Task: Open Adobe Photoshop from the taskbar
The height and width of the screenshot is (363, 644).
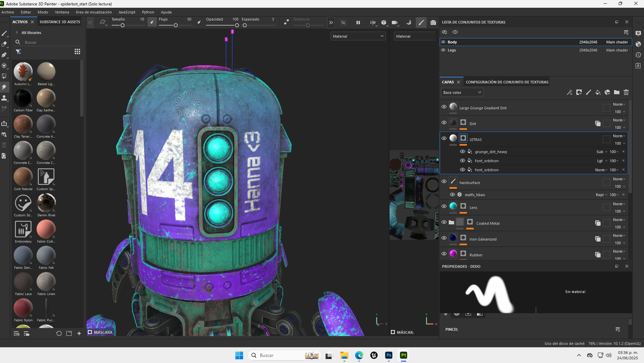Action: click(x=389, y=355)
